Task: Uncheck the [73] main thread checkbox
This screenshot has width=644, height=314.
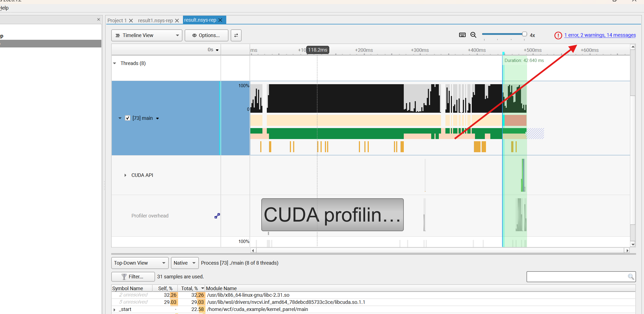Action: (128, 118)
